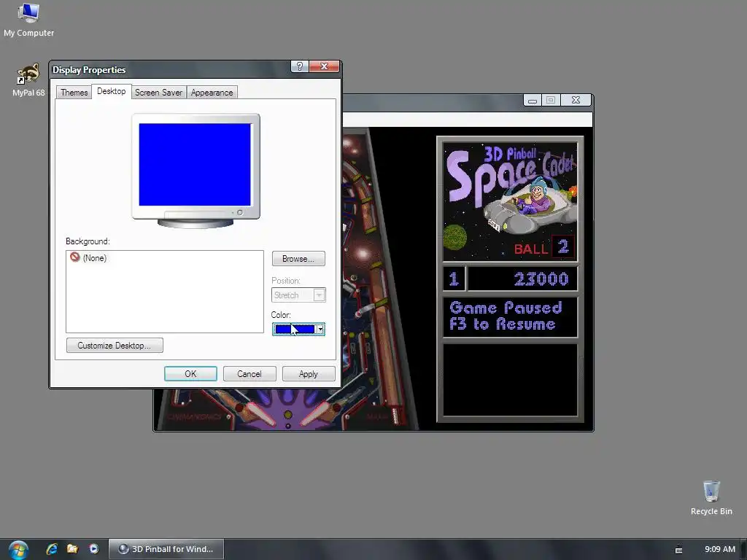Switch to the Appearance tab
Screen dimensions: 747x560
coord(212,93)
